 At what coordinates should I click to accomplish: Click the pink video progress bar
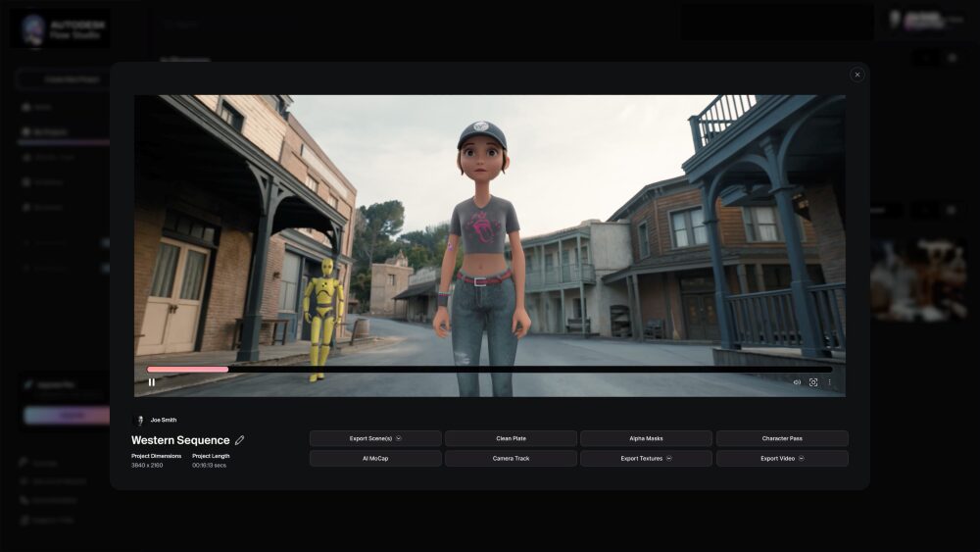[x=187, y=370]
